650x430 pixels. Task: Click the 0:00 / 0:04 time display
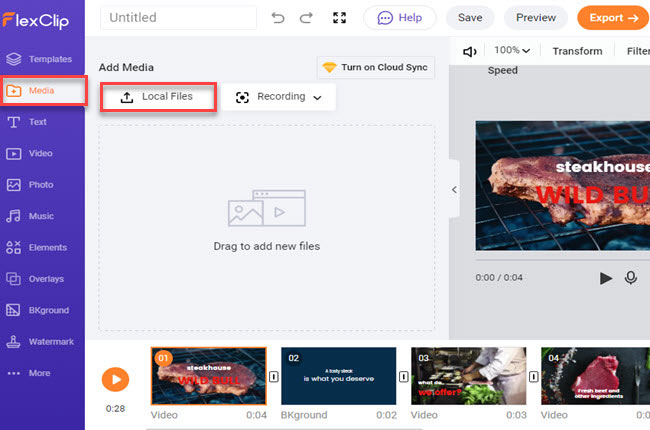click(x=499, y=278)
